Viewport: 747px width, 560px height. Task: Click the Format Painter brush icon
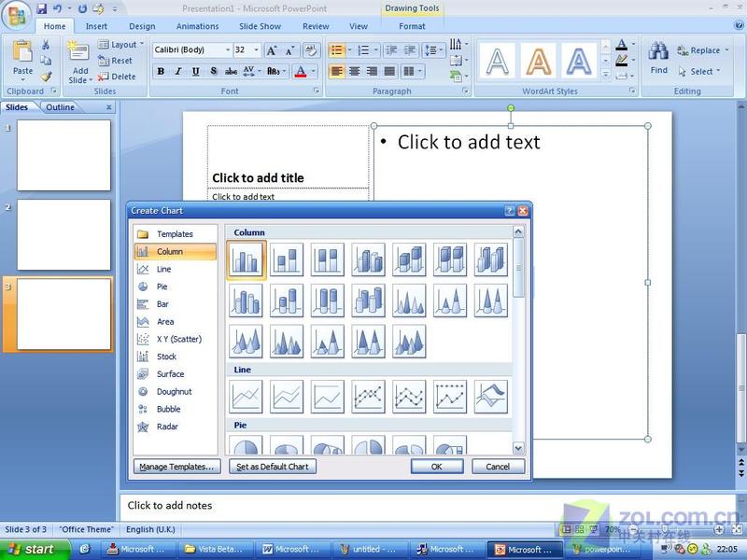pyautogui.click(x=46, y=77)
